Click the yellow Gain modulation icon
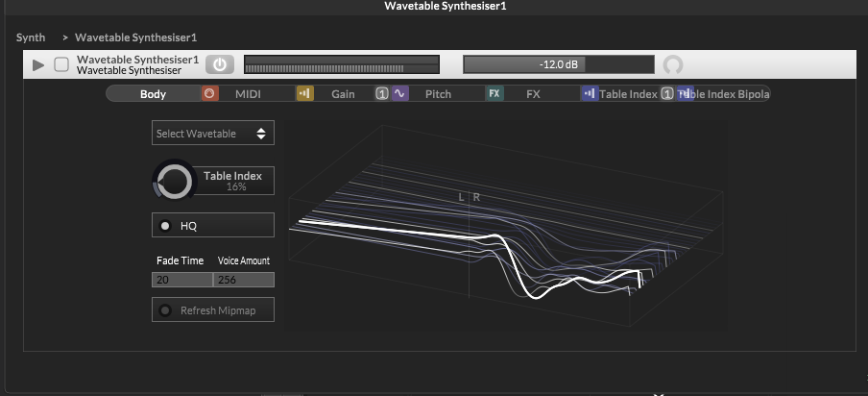 (303, 94)
